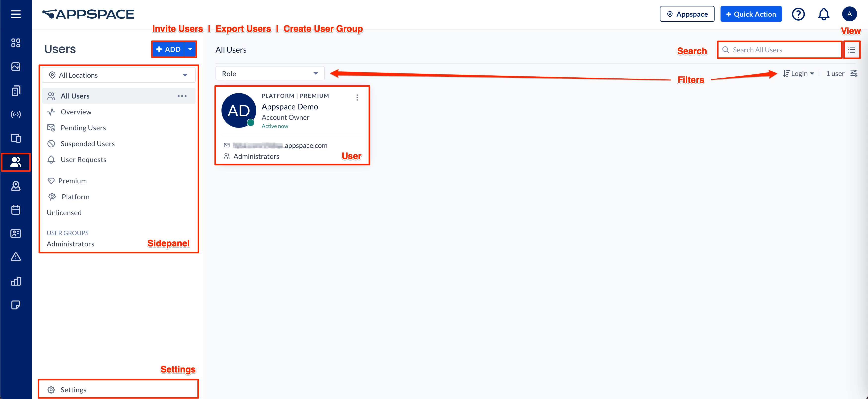Image resolution: width=868 pixels, height=399 pixels.
Task: Open column filter settings sliders icon
Action: [x=854, y=73]
